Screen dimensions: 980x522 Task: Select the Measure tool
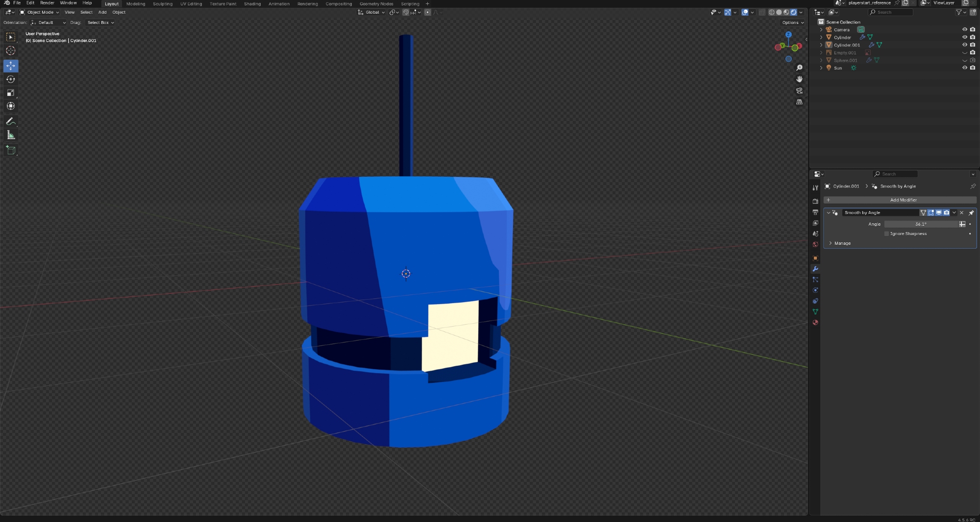[11, 135]
